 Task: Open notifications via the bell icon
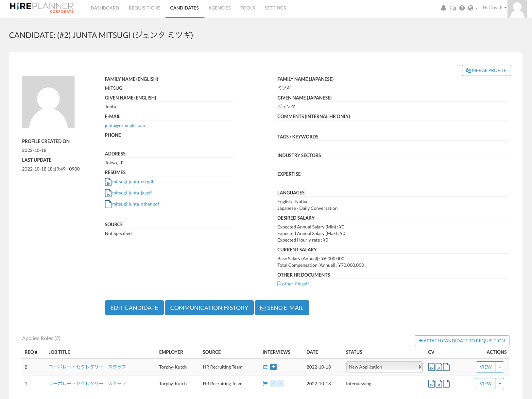(443, 8)
